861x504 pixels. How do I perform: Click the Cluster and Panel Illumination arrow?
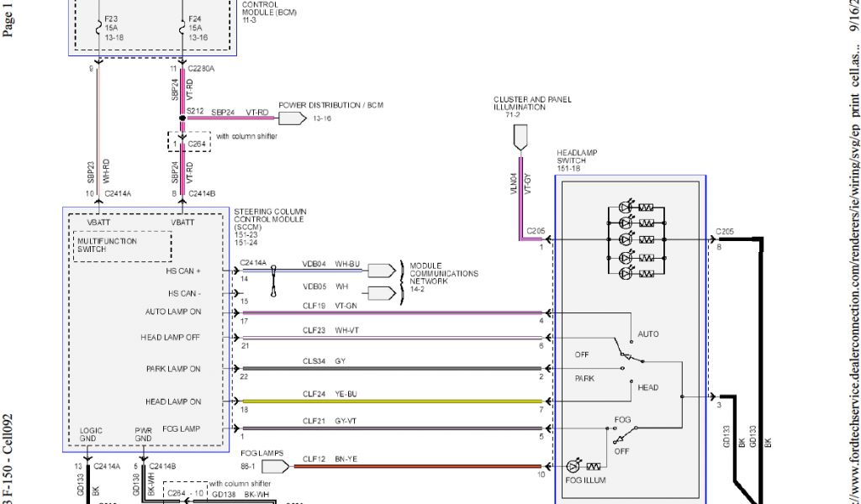520,134
